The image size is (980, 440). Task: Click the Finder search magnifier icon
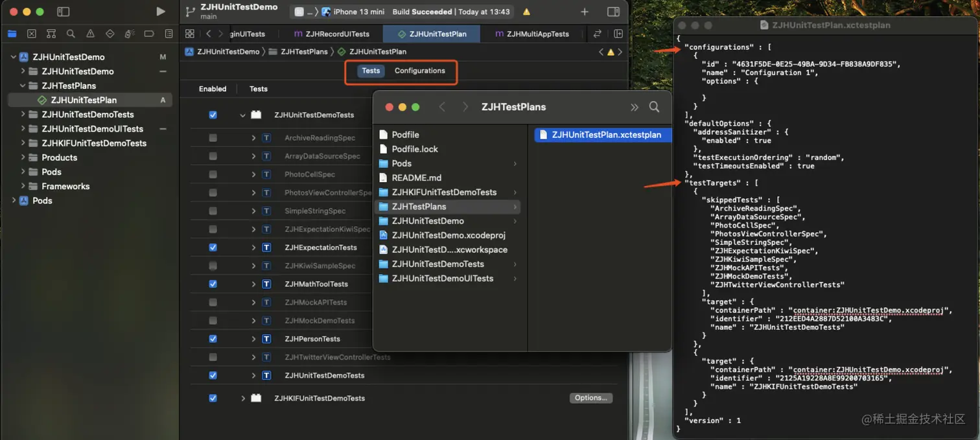click(x=654, y=107)
